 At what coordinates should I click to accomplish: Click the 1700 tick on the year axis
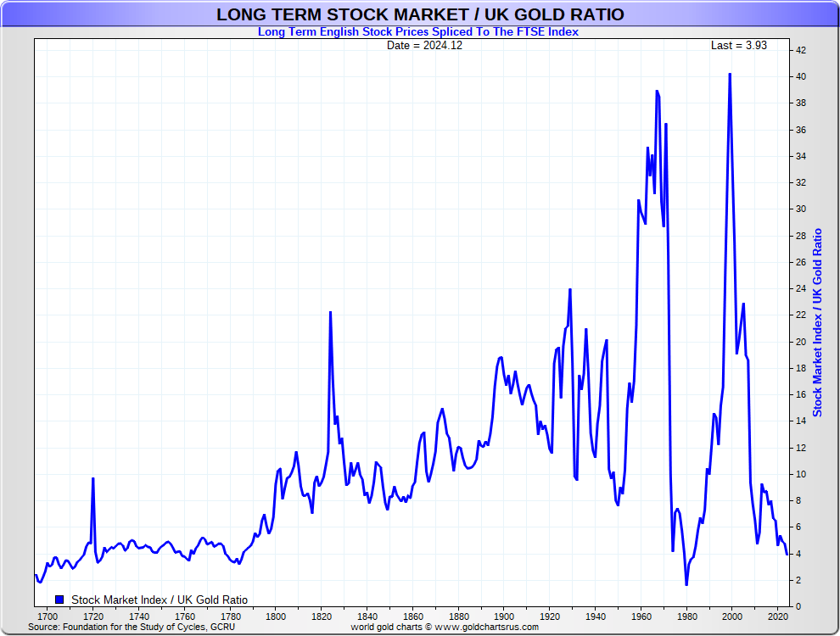click(x=48, y=616)
